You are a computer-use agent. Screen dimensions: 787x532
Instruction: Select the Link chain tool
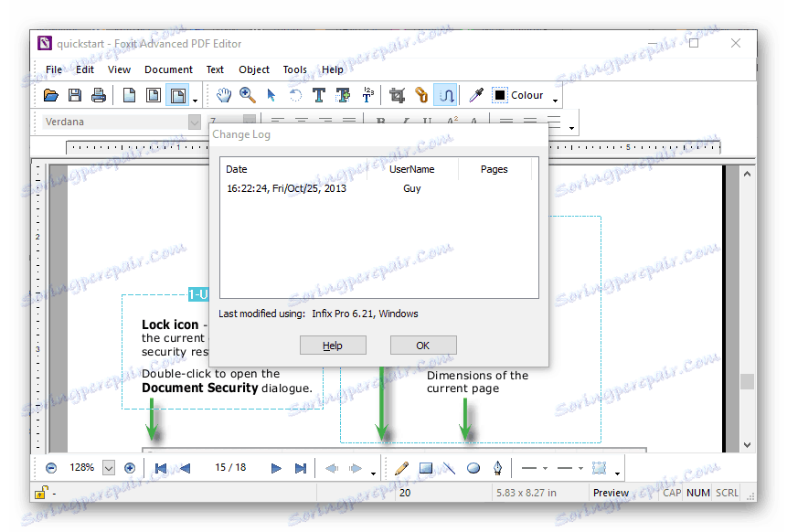click(x=421, y=95)
